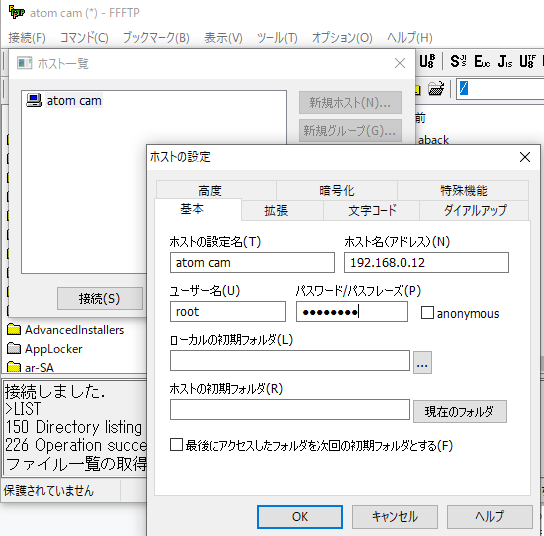Click the '>LIST' log line
The height and width of the screenshot is (536, 544).
click(x=23, y=409)
